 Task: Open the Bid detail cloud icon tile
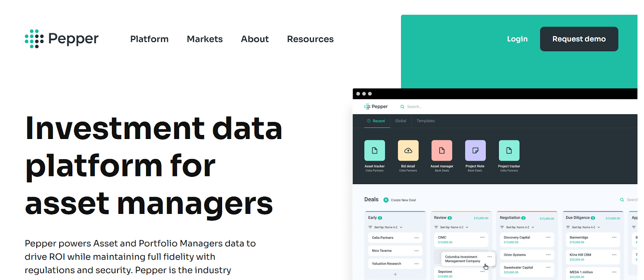(x=408, y=151)
